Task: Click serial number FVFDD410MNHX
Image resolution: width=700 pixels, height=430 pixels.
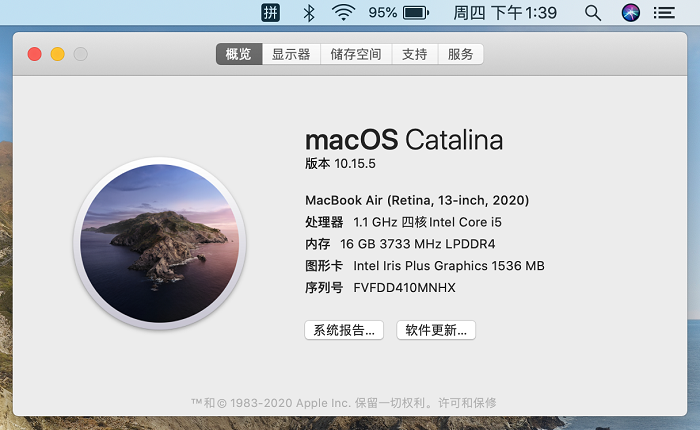Action: (x=404, y=288)
